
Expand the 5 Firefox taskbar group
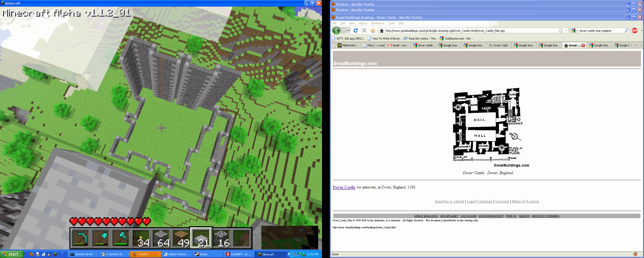[x=159, y=254]
